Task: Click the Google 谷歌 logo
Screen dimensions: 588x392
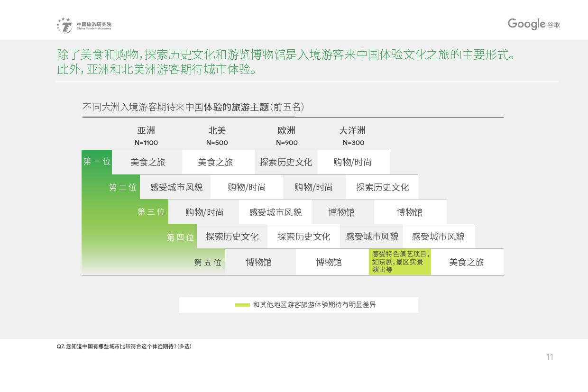Action: (533, 24)
